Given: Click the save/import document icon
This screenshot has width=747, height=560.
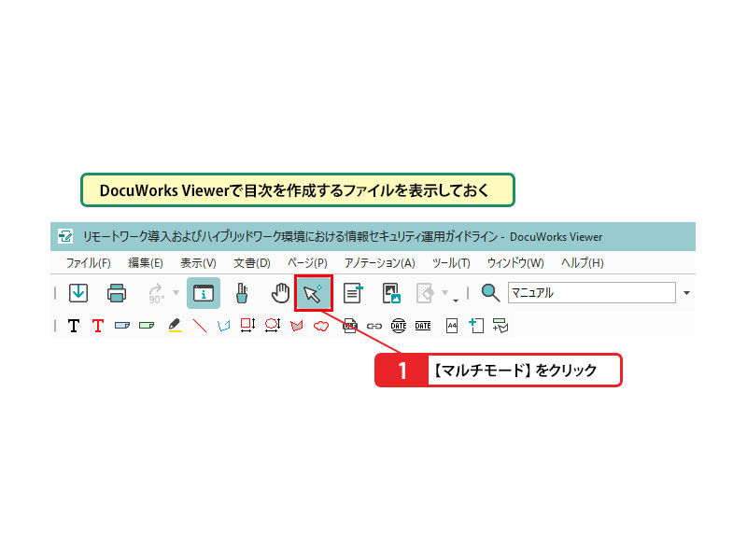Looking at the screenshot, I should [x=78, y=293].
